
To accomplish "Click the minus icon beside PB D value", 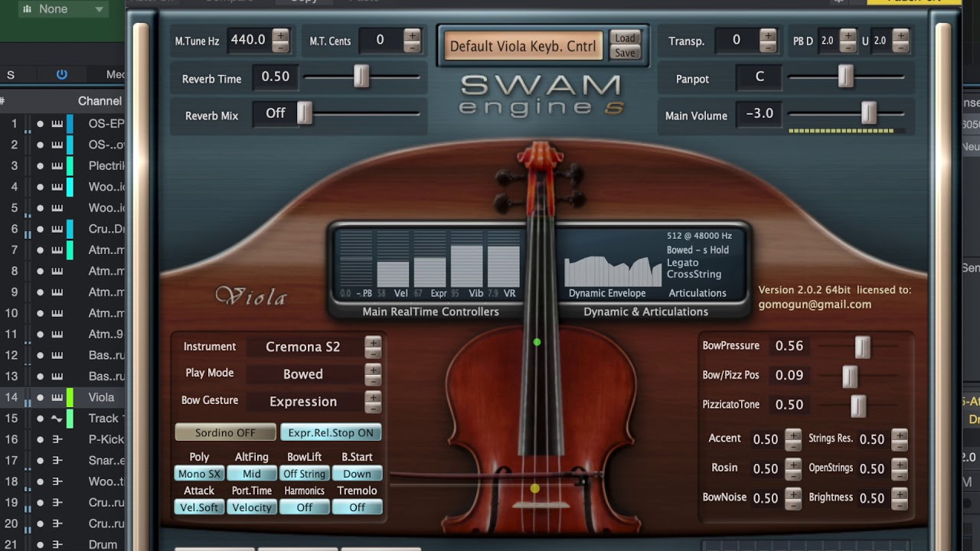I will pos(848,47).
